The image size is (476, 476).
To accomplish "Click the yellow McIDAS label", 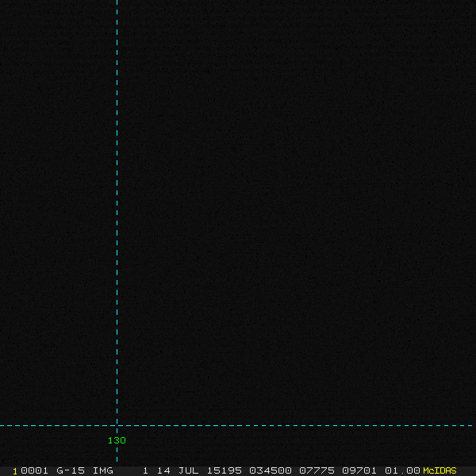I will pyautogui.click(x=440, y=470).
